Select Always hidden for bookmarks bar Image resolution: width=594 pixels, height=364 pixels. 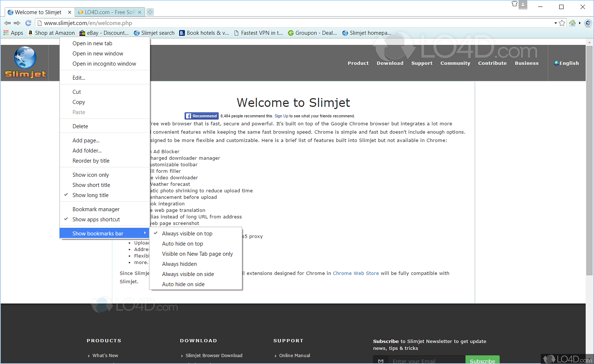click(179, 264)
